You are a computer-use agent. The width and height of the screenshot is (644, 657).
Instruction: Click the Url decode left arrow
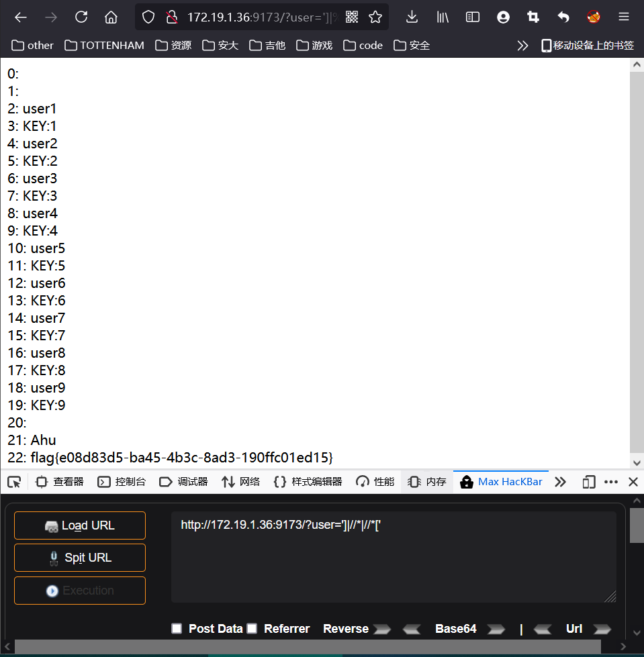point(543,629)
